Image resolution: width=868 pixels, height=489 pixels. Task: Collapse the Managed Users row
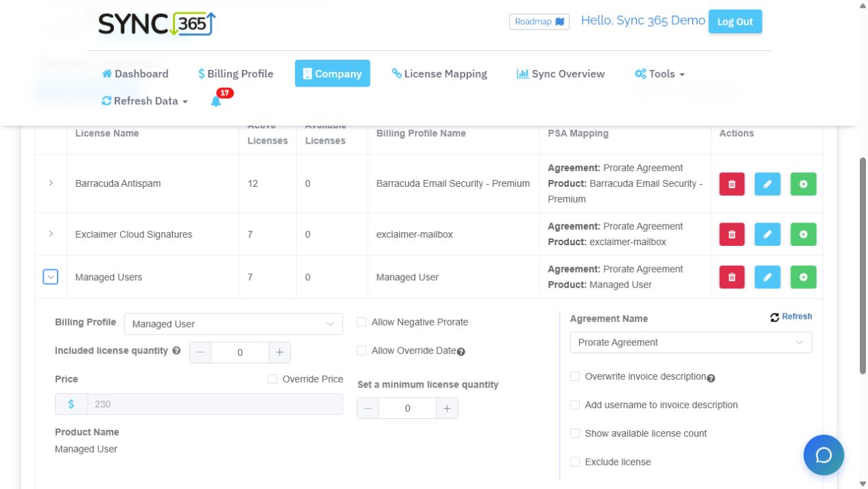click(x=51, y=277)
